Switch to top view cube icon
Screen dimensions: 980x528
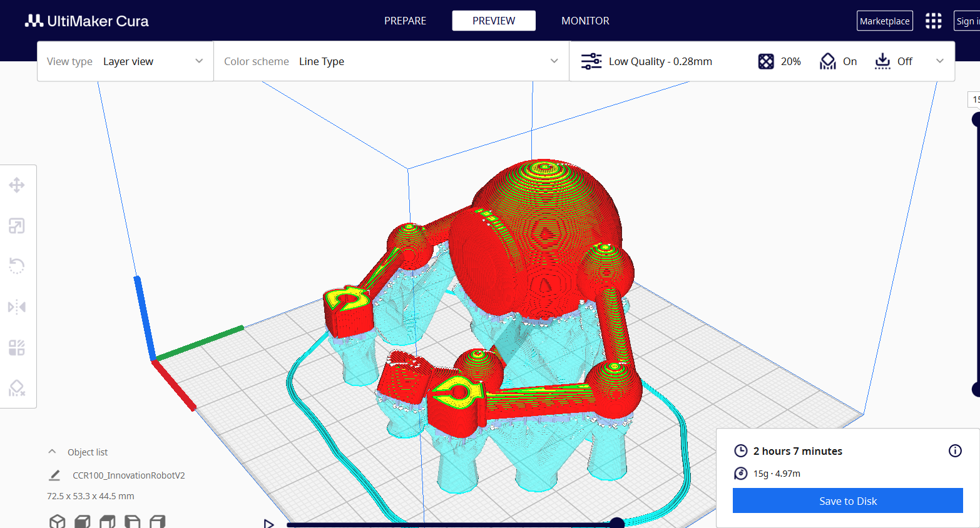(108, 521)
